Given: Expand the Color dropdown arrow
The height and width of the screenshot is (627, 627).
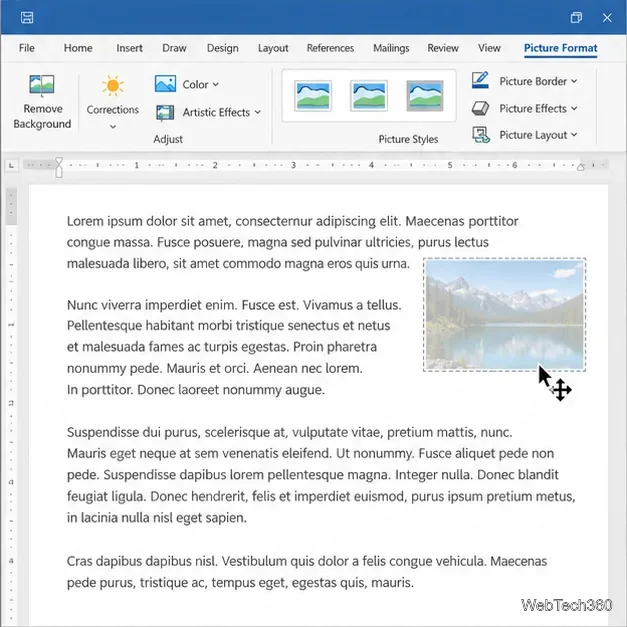Looking at the screenshot, I should point(216,84).
